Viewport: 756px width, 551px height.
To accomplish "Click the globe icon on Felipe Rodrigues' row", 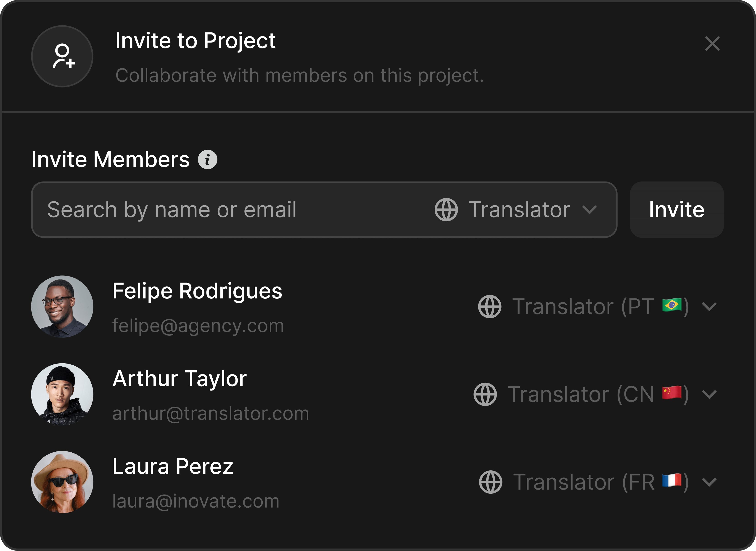I will 490,306.
